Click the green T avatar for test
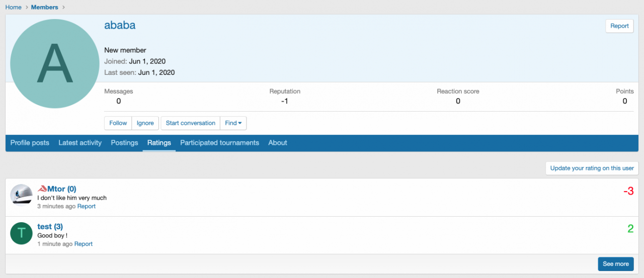 tap(21, 233)
